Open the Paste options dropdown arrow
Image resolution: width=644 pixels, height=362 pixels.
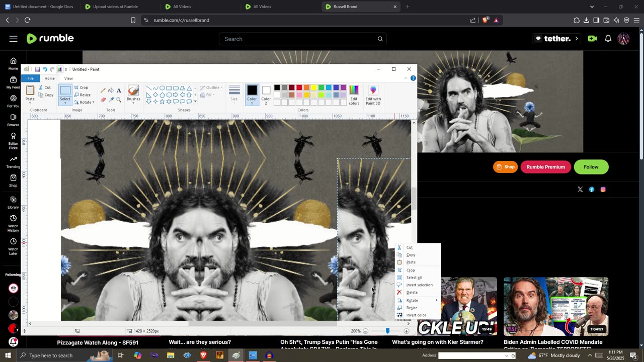click(30, 103)
